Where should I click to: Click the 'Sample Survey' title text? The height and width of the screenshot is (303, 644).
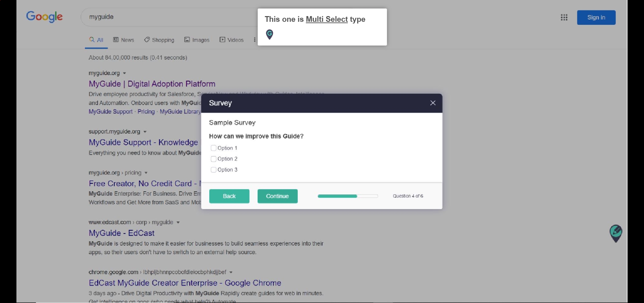pyautogui.click(x=232, y=123)
